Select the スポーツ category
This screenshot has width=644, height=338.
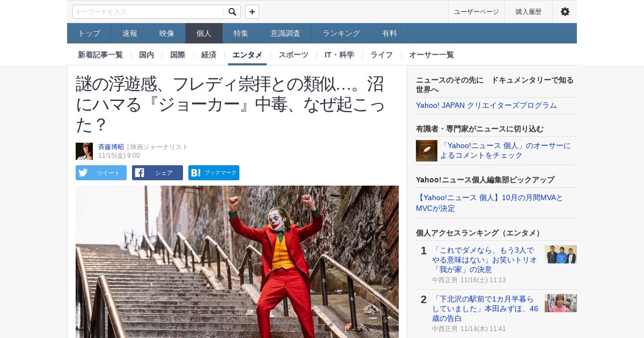(x=294, y=55)
